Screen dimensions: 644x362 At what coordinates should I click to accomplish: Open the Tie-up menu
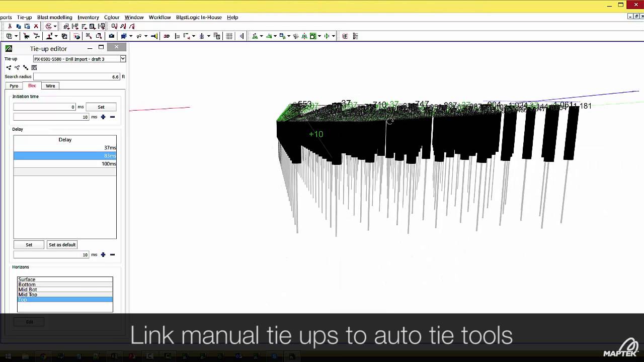pos(24,17)
